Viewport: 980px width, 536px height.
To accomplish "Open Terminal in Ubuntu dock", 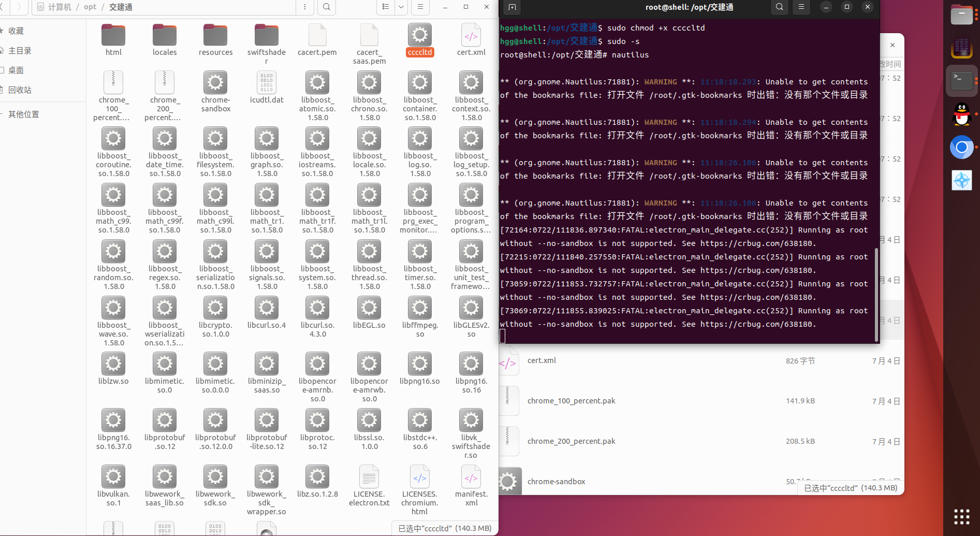I will pyautogui.click(x=962, y=80).
